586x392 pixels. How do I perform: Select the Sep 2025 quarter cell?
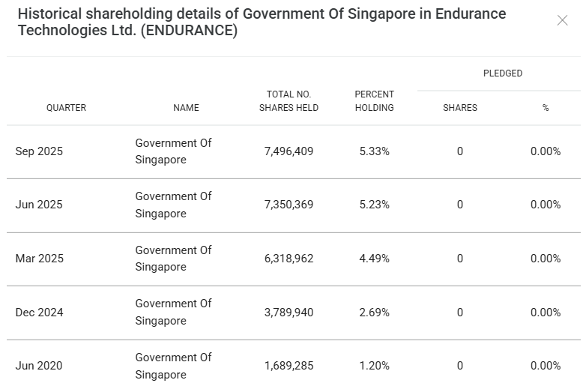39,151
